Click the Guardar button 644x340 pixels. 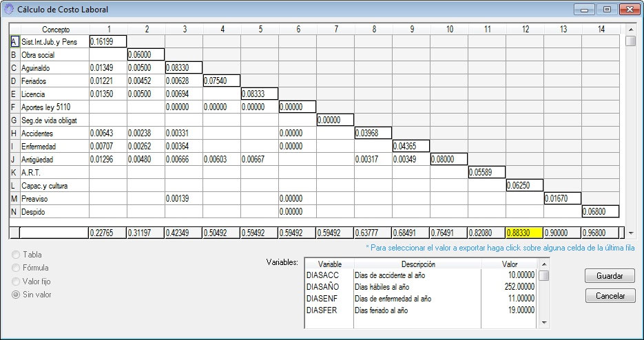click(610, 276)
